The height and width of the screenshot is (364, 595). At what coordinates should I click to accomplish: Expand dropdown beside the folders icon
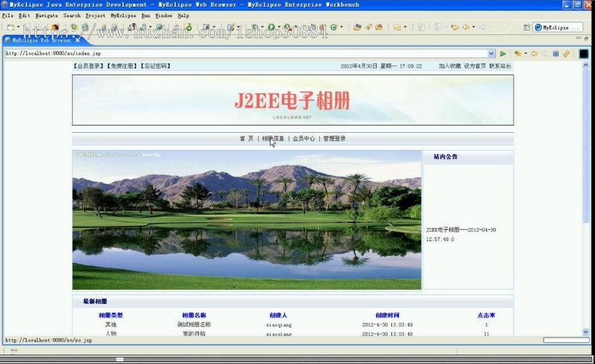coord(405,27)
